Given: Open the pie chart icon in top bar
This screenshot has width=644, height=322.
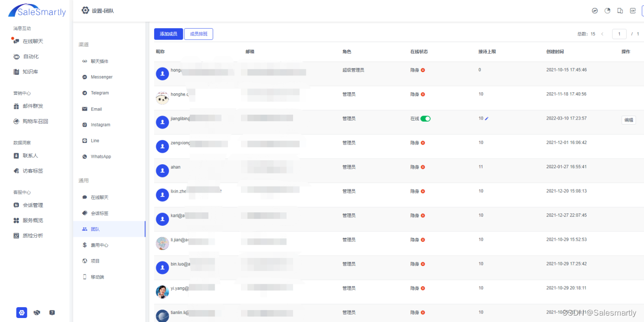Looking at the screenshot, I should click(x=607, y=10).
